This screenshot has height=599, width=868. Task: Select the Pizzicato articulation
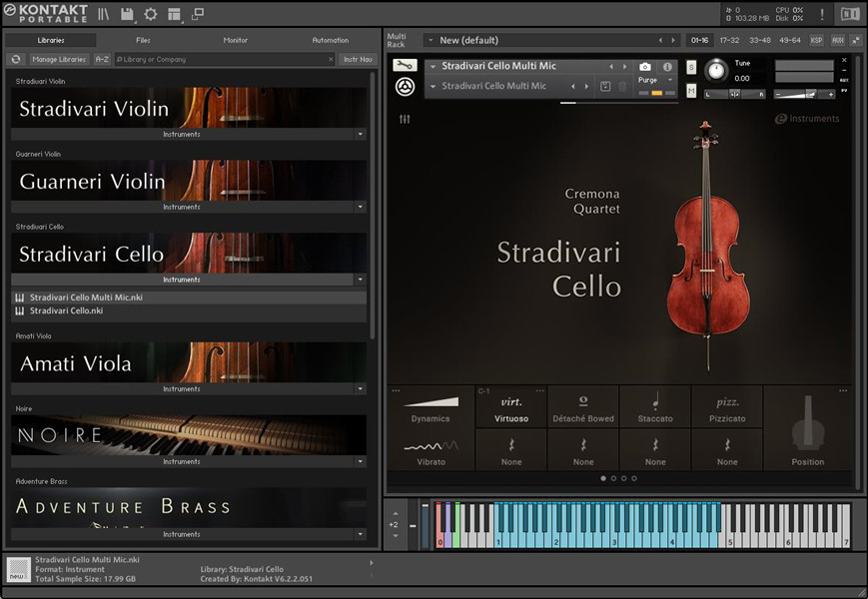(727, 407)
